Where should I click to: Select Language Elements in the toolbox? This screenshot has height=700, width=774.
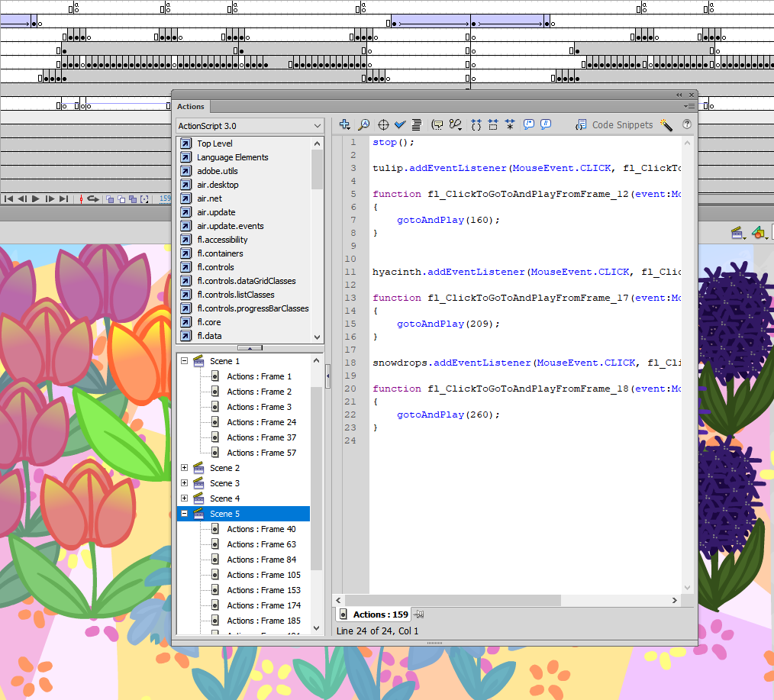233,157
